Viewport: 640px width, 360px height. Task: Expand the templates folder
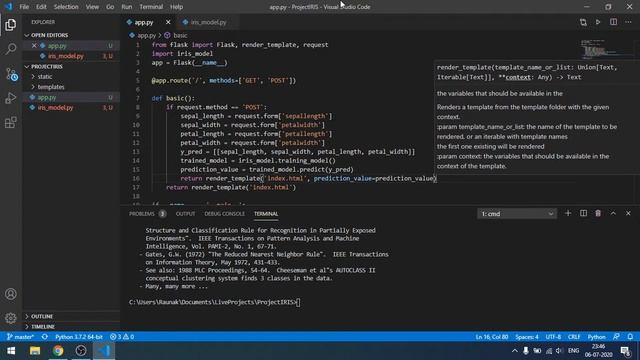pyautogui.click(x=51, y=87)
